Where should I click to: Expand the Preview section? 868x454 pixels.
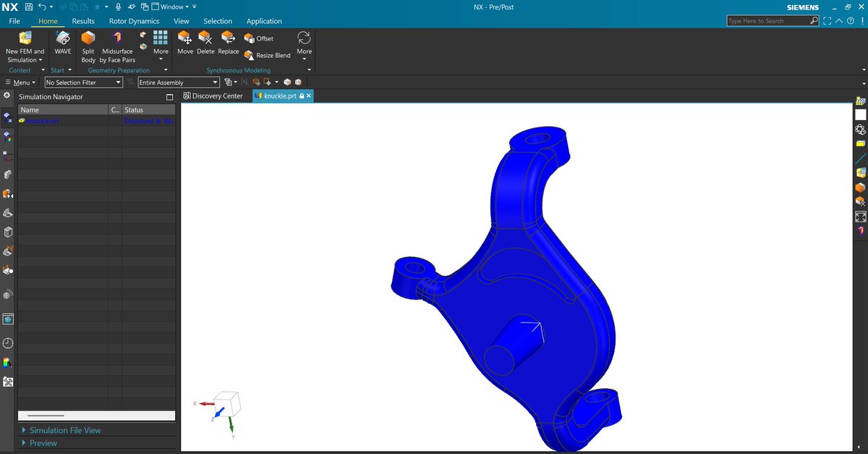43,443
